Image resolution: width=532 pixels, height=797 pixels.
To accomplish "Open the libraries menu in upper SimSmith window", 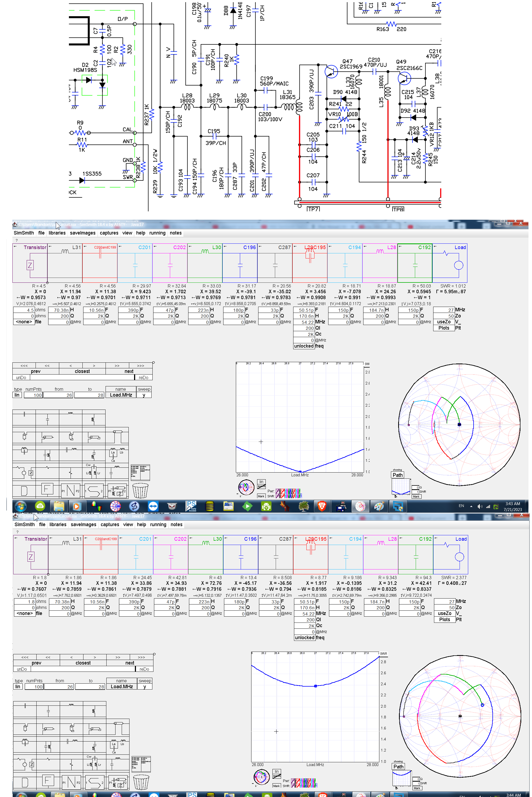I will pyautogui.click(x=57, y=233).
